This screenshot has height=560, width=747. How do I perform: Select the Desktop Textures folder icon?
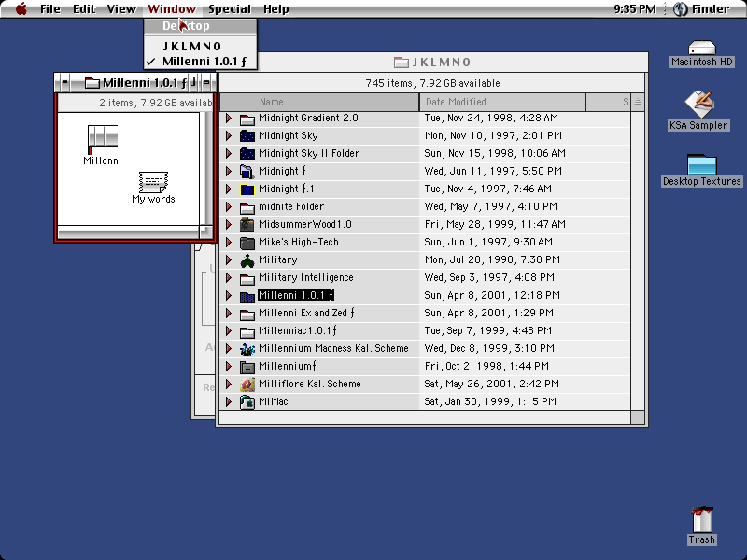tap(702, 165)
